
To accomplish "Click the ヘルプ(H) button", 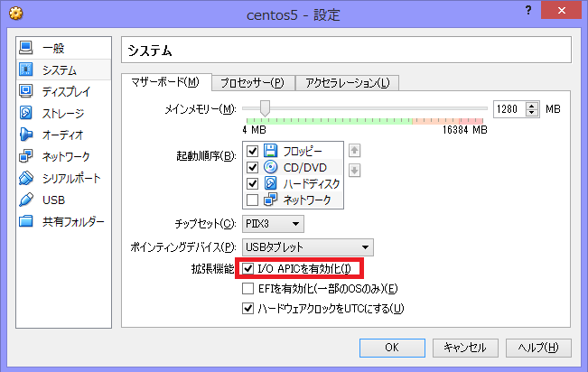I will pos(538,348).
